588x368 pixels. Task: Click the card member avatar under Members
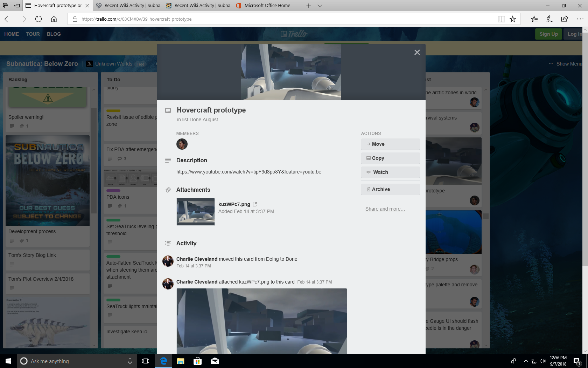(x=182, y=144)
